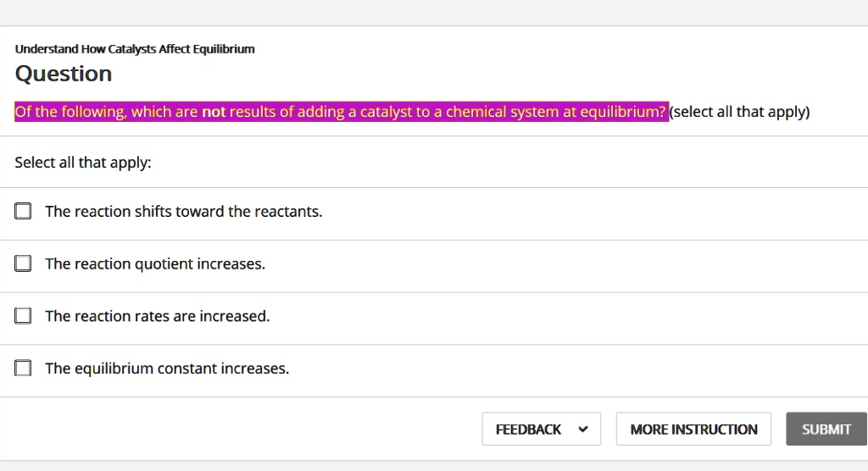Tick the 'reaction quotient increases' checkbox
Screen dimensions: 868x471
click(23, 263)
